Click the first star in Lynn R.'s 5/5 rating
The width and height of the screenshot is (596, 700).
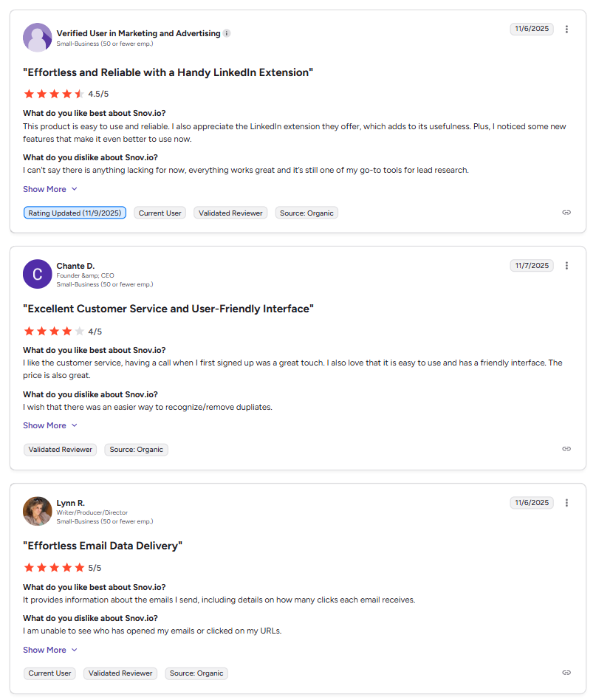click(30, 568)
